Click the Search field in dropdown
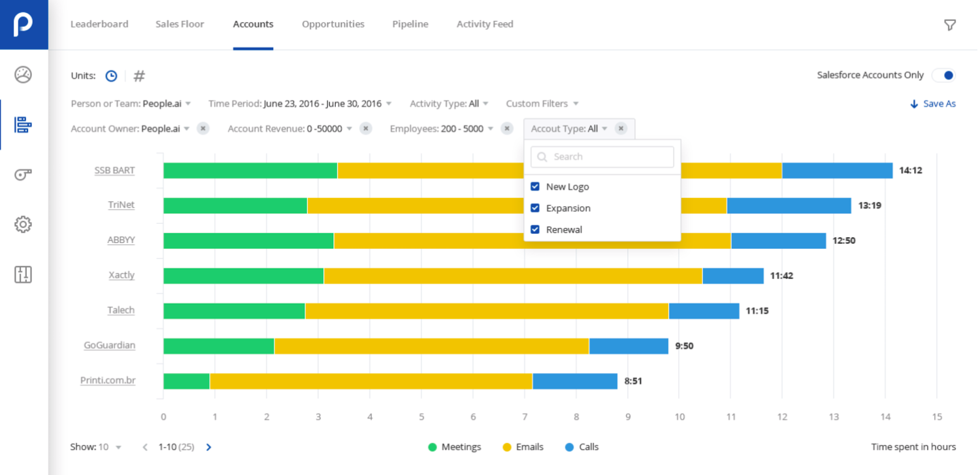This screenshot has width=980, height=475. pos(602,157)
